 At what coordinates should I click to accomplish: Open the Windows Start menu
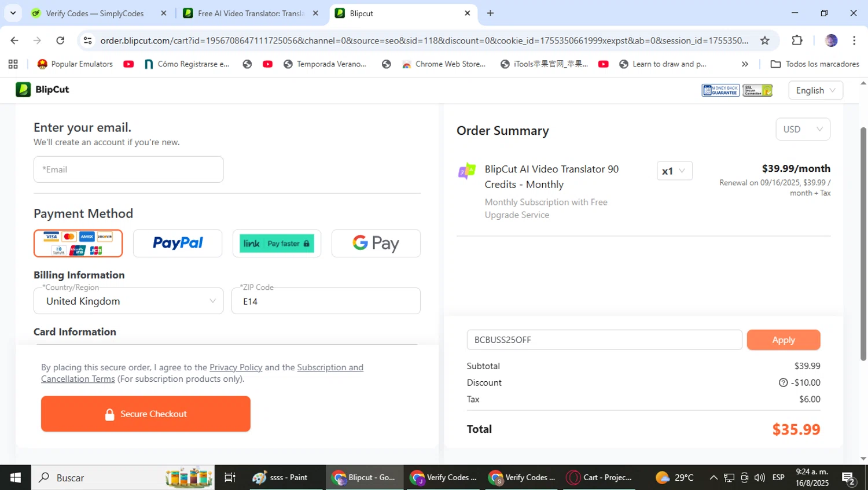pos(16,477)
